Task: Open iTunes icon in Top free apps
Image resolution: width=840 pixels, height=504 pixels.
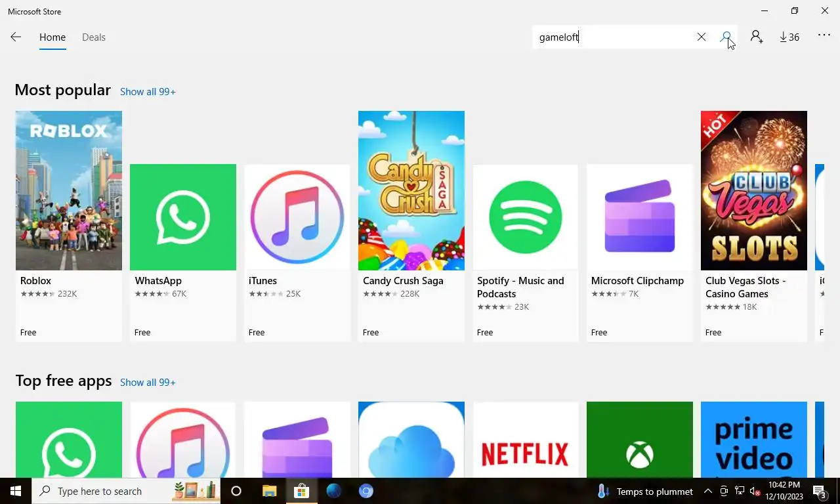Action: pos(183,440)
